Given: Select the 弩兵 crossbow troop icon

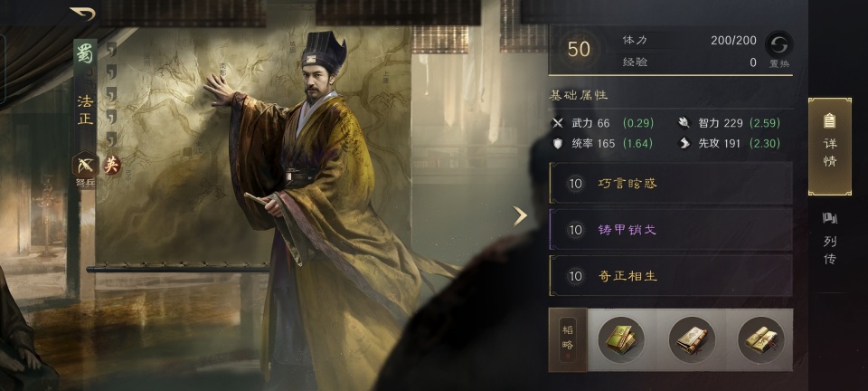Looking at the screenshot, I should point(85,165).
